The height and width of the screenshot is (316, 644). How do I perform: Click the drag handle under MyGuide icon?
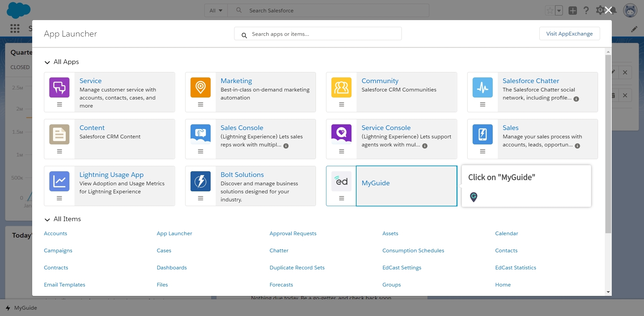pos(341,198)
